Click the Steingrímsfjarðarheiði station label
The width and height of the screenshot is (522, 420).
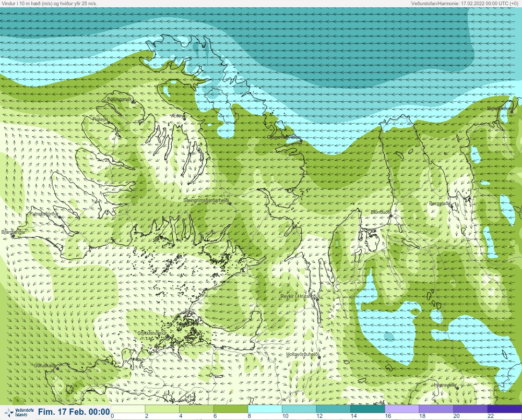(x=206, y=201)
